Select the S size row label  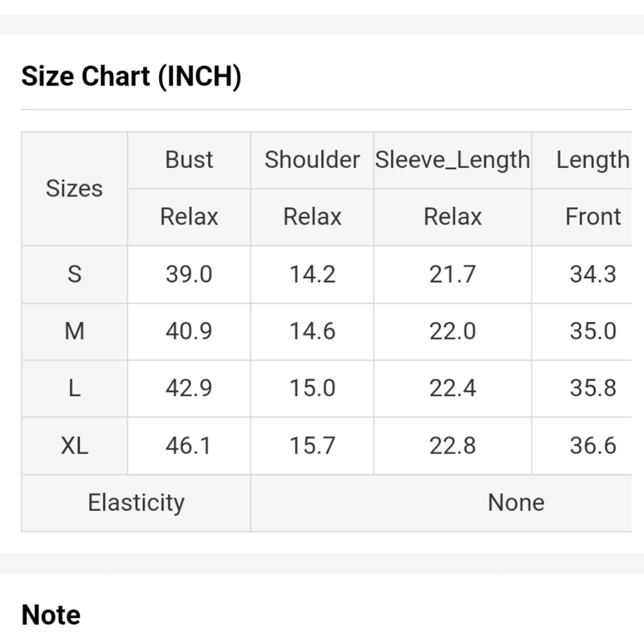pyautogui.click(x=74, y=274)
